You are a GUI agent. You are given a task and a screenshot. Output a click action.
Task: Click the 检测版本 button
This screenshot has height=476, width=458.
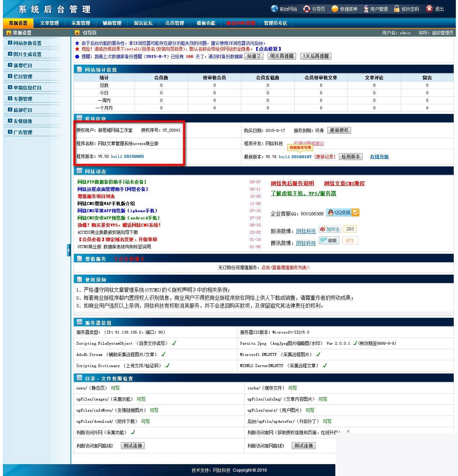pos(350,157)
